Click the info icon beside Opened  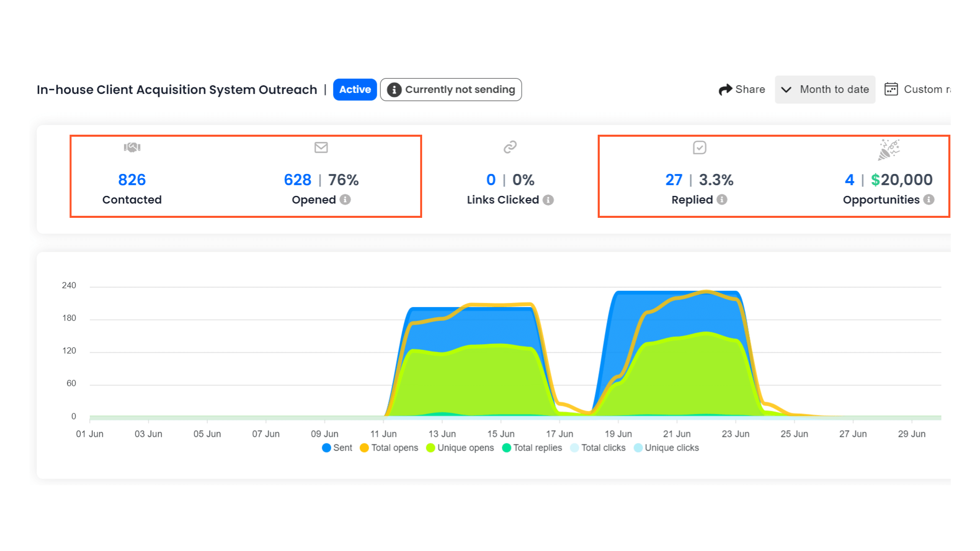click(345, 199)
